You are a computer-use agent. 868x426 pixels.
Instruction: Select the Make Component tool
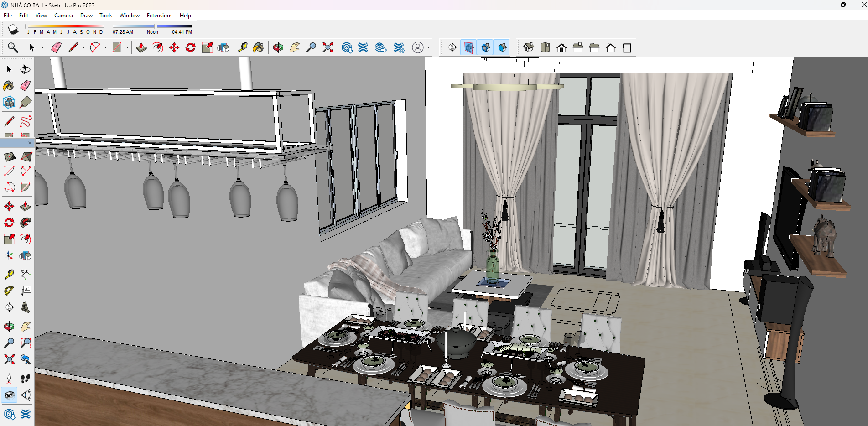click(x=9, y=102)
